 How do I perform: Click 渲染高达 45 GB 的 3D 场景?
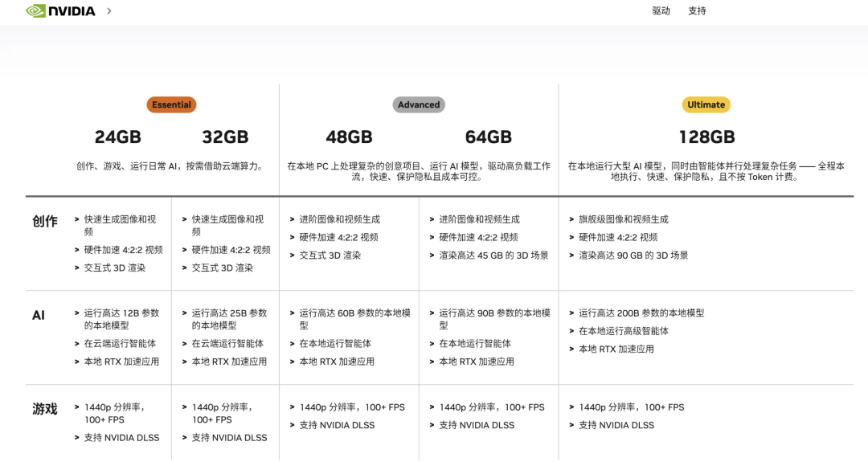[493, 256]
